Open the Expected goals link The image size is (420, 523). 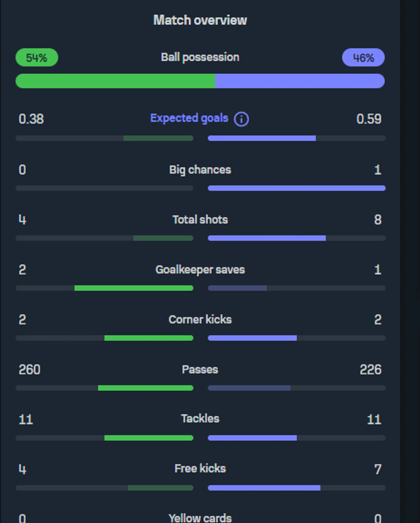[x=189, y=118]
